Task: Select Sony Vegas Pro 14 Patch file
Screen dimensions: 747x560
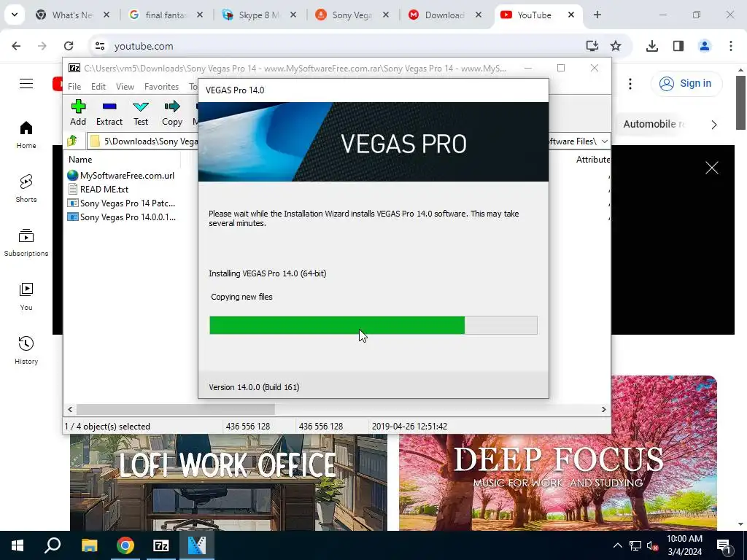Action: coord(122,203)
